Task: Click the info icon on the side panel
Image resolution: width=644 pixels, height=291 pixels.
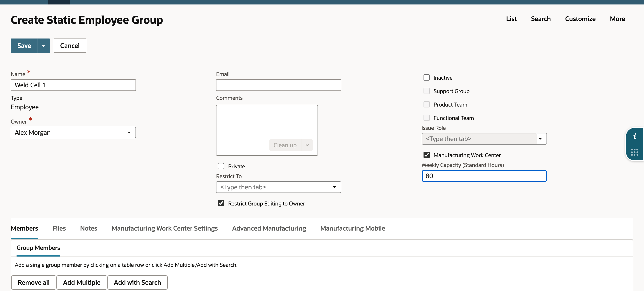Action: pos(635,136)
